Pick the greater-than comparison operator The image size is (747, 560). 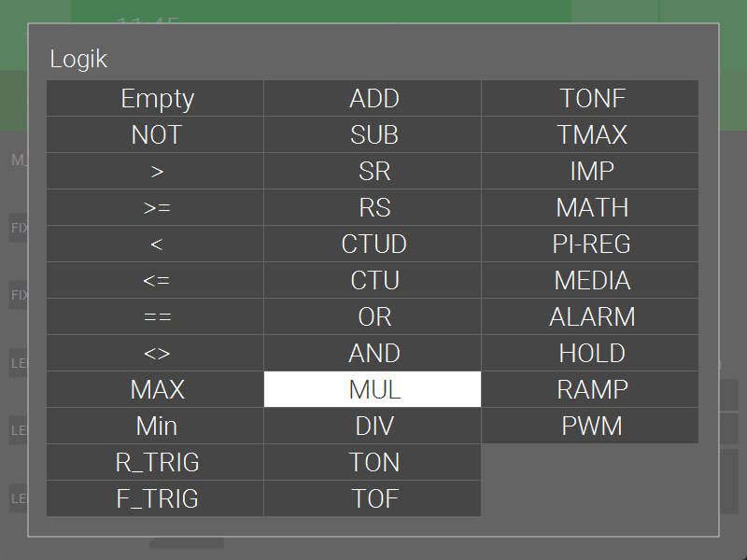[156, 171]
